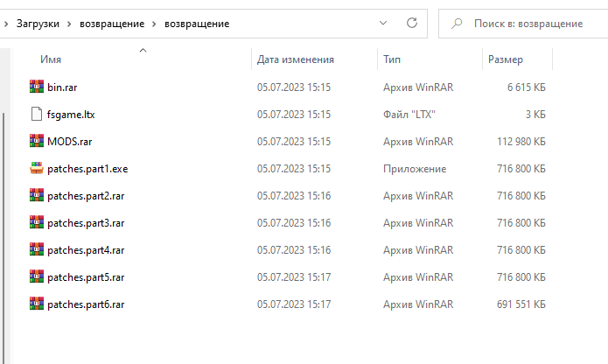Click the patches.part6.rar date 05.07.2023 15:17
Viewport: 608px width, 364px height.
pos(294,304)
